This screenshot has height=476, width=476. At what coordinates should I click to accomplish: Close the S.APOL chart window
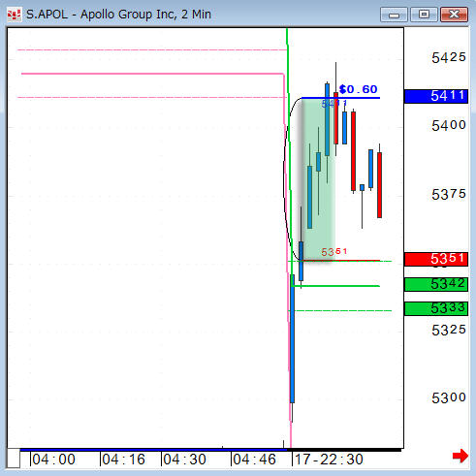point(454,15)
